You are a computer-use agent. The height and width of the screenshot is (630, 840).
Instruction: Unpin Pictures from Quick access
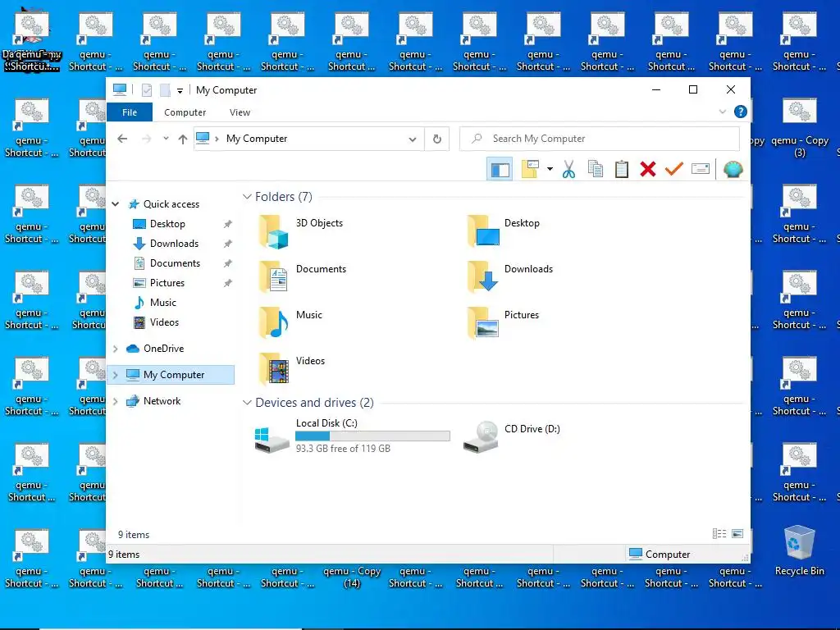(x=228, y=283)
